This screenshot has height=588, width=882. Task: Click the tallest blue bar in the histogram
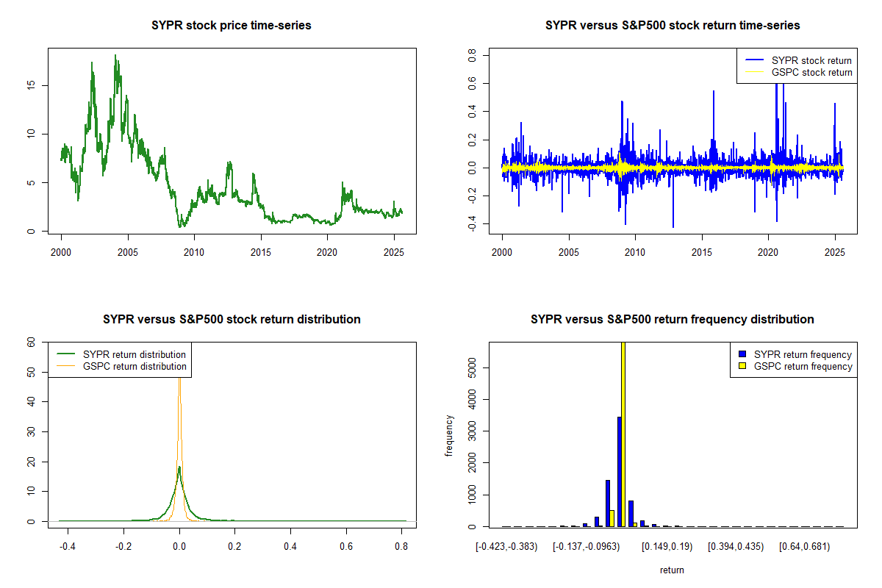(x=619, y=471)
